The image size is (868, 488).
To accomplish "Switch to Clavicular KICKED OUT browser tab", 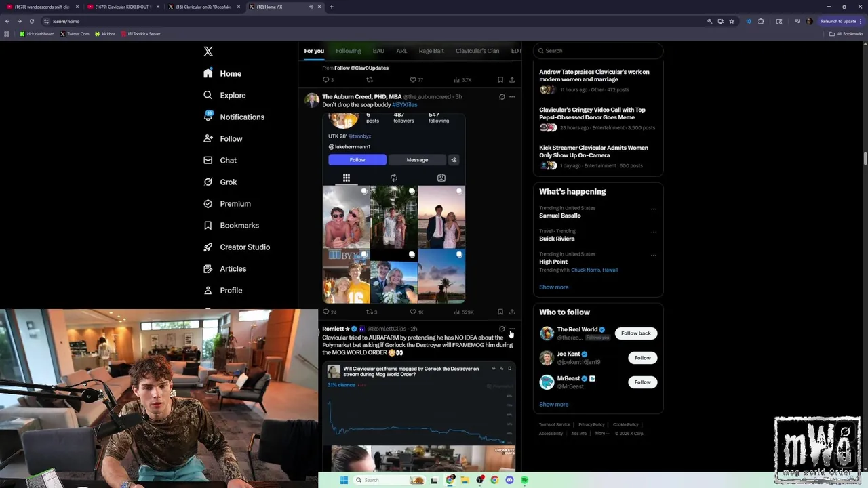I will [x=121, y=7].
